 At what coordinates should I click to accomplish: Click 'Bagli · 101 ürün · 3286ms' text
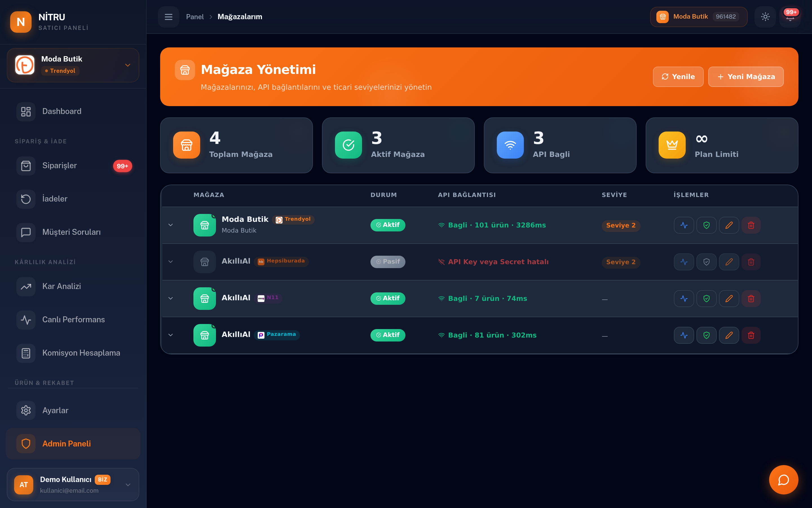tap(497, 225)
